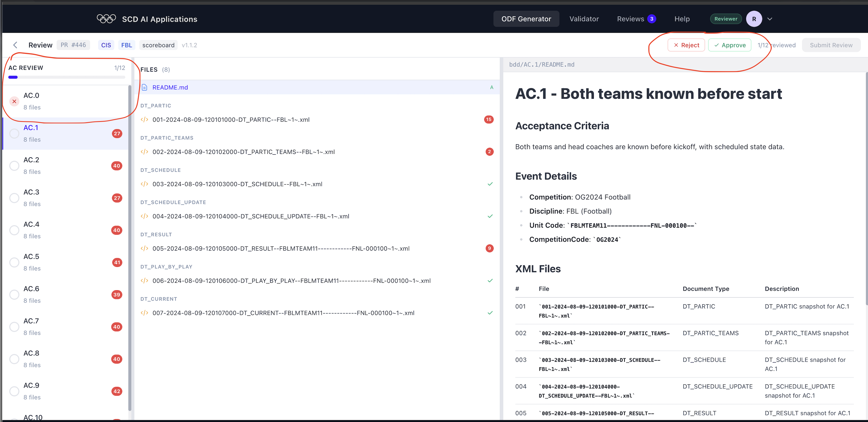This screenshot has height=422, width=868.
Task: Click v1.1.2 version label
Action: [x=189, y=45]
